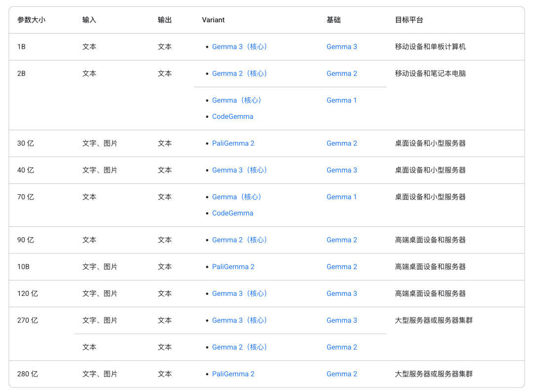Select the 70 亿 parameter size cell

(26, 197)
